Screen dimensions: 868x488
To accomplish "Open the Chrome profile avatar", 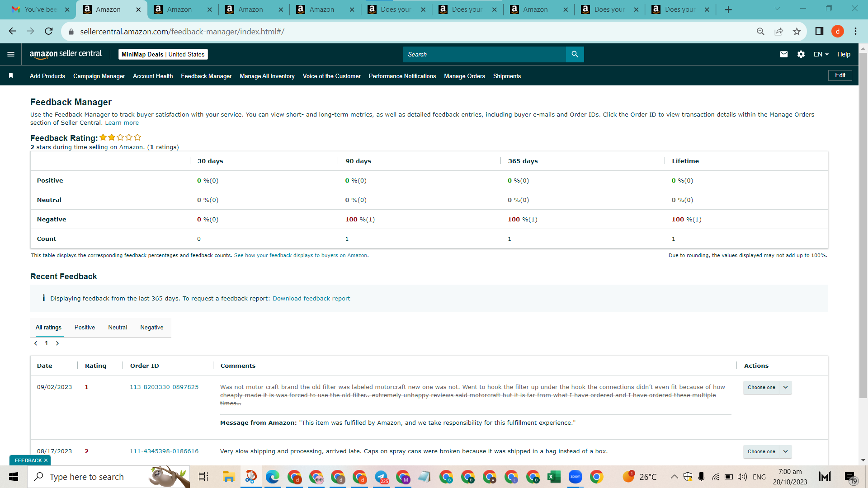I will click(838, 31).
